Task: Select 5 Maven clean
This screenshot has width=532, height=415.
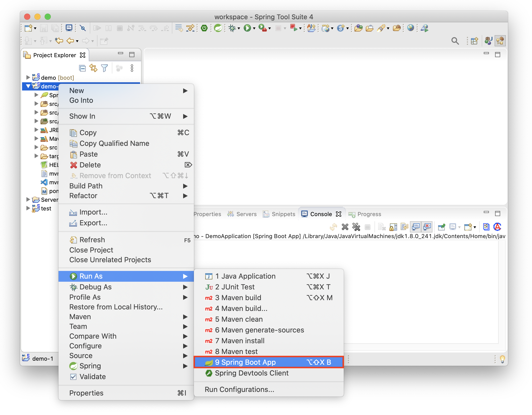Action: click(x=269, y=319)
